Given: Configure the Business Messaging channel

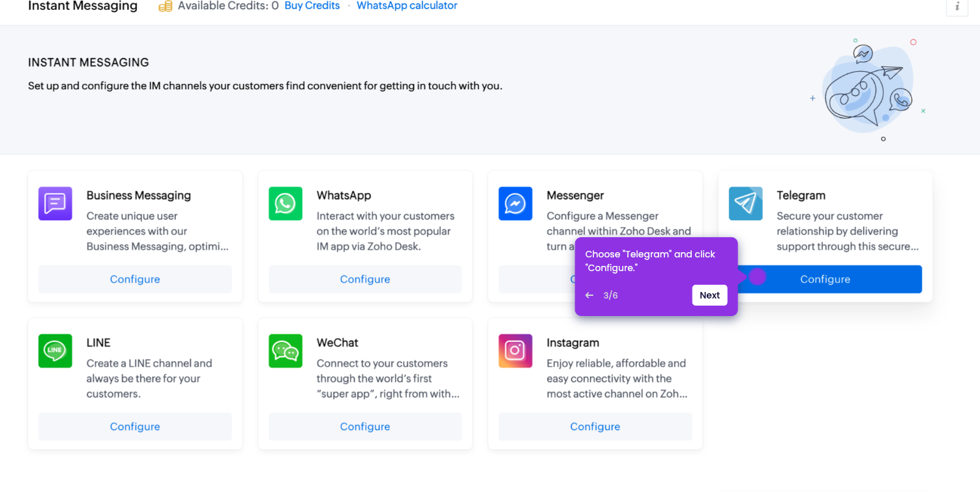Looking at the screenshot, I should (x=135, y=279).
